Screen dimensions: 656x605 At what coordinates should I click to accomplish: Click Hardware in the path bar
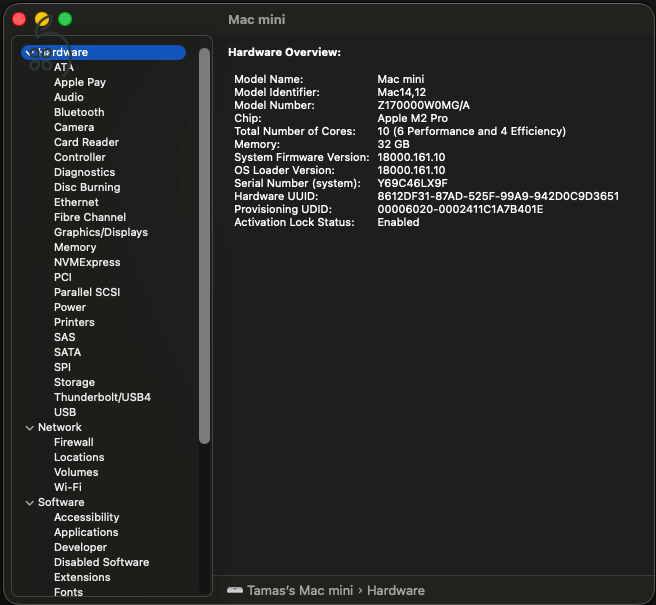396,590
